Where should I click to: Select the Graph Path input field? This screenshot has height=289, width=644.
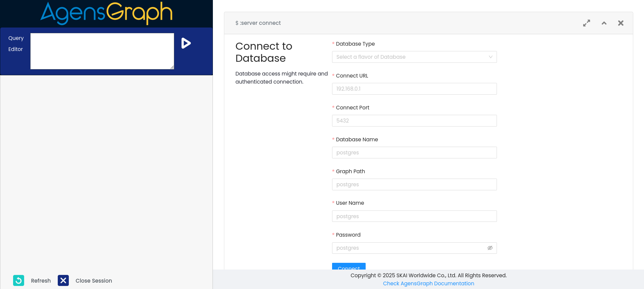[x=414, y=185]
